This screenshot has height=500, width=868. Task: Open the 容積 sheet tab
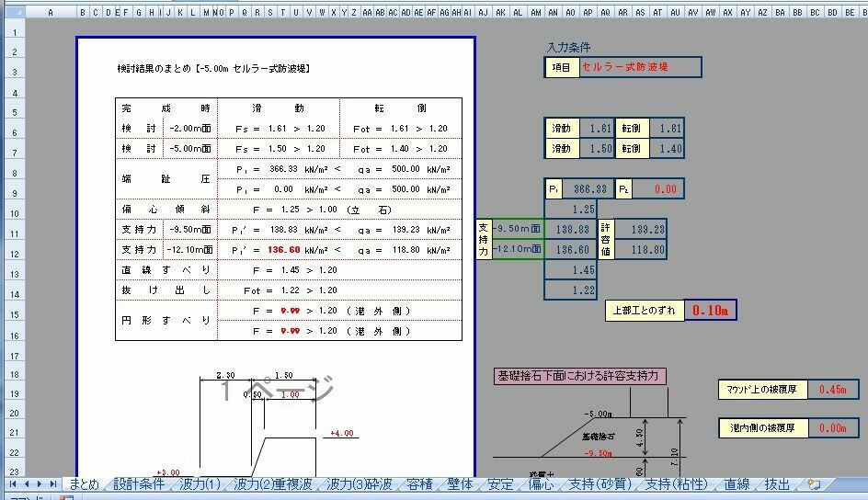[418, 484]
